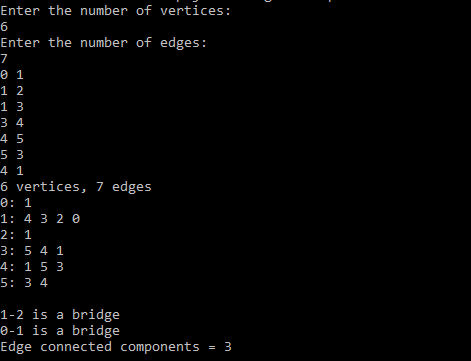Screen dimensions: 471x361
Task: Click the edge input line "4 5"
Action: point(12,139)
